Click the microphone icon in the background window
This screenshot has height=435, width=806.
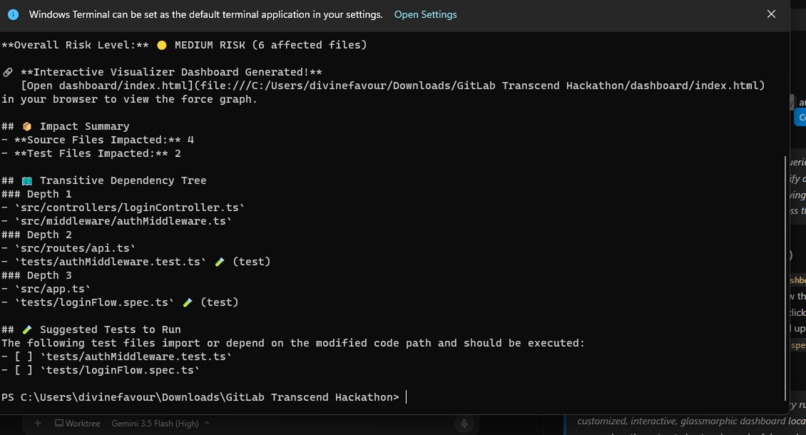click(464, 423)
